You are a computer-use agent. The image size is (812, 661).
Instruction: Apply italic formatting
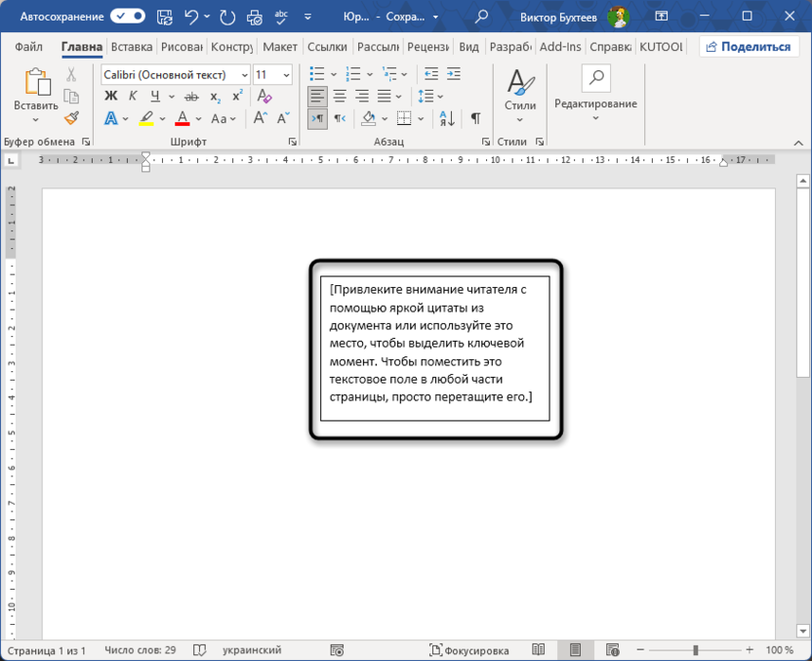132,96
